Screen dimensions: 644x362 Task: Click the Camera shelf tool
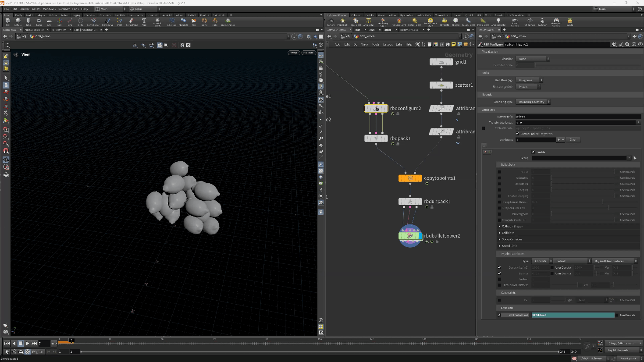click(331, 21)
